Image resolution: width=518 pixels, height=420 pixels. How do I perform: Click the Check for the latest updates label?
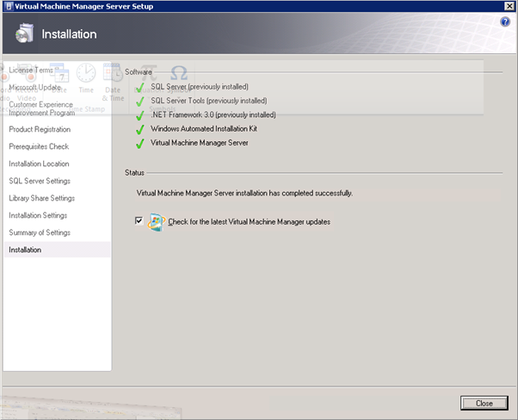249,222
